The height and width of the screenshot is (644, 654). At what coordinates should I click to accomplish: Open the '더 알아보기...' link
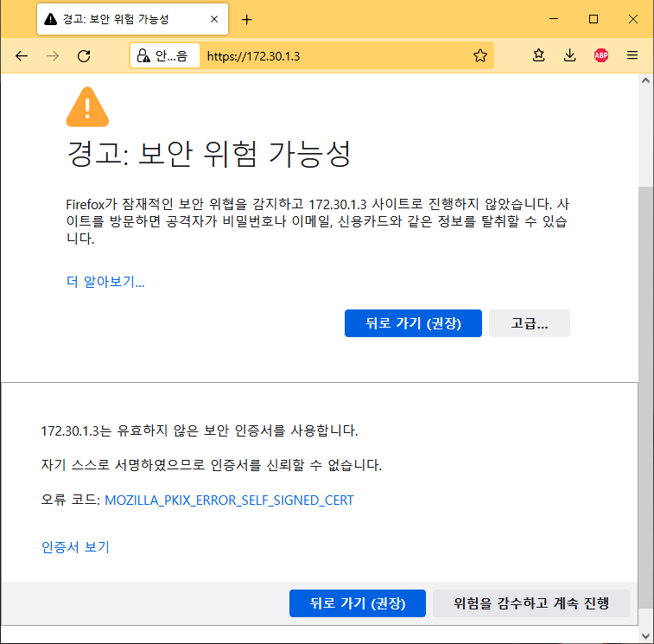[105, 281]
